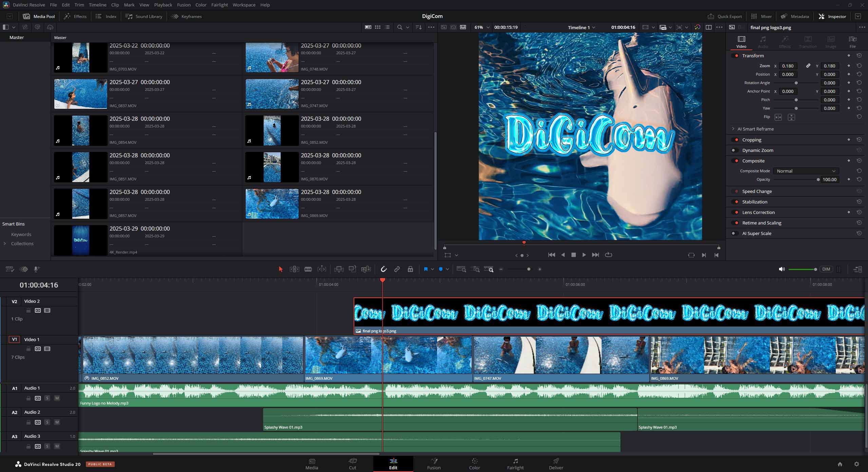The height and width of the screenshot is (472, 868).
Task: Open the Composite Mode dropdown
Action: click(806, 171)
